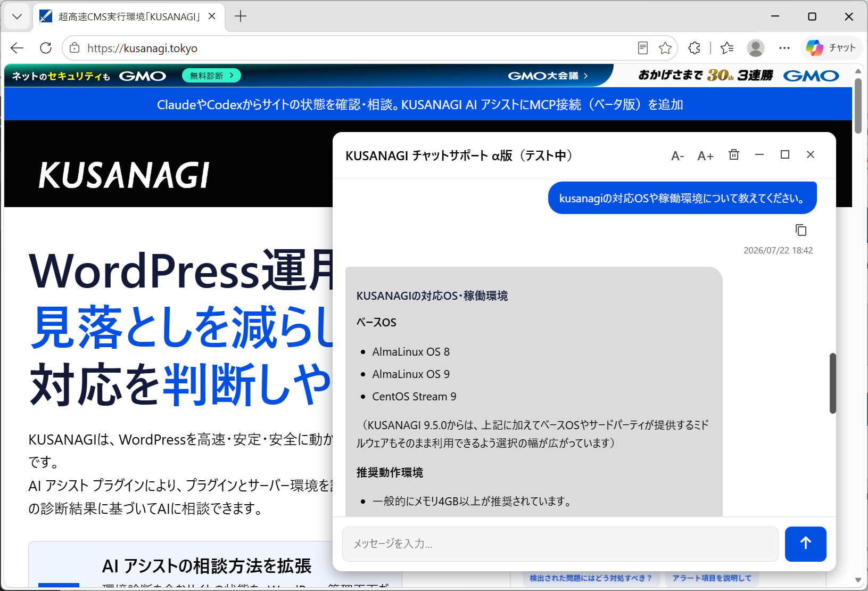The height and width of the screenshot is (591, 868).
Task: Click the KUSANAGIの対応OS・稼働環境 heading
Action: point(432,295)
